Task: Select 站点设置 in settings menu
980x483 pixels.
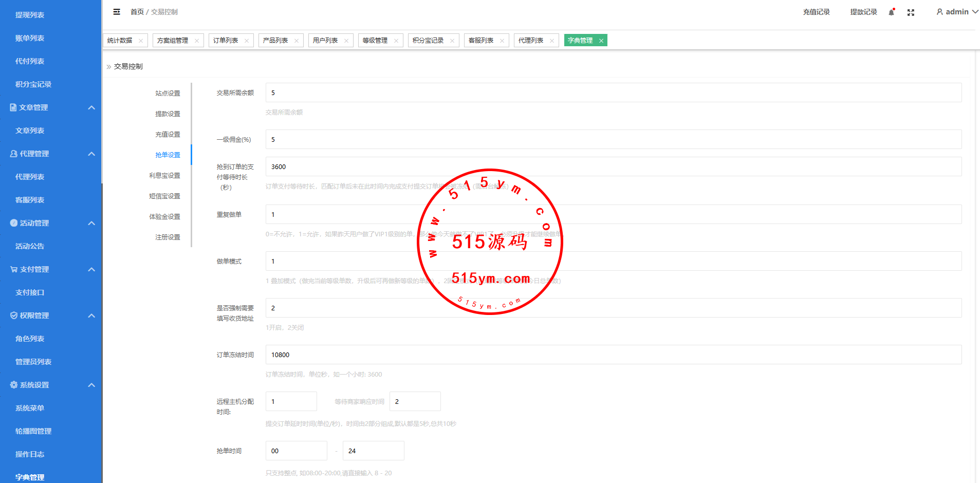Action: point(168,94)
